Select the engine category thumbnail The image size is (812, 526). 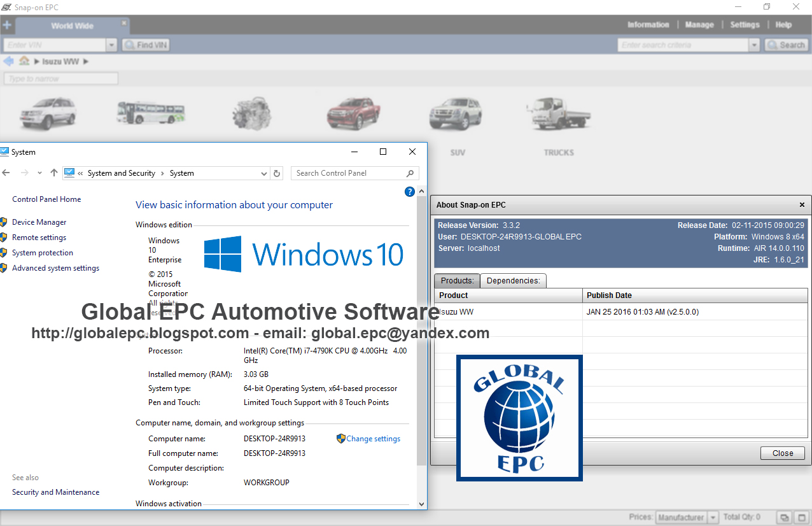point(252,114)
